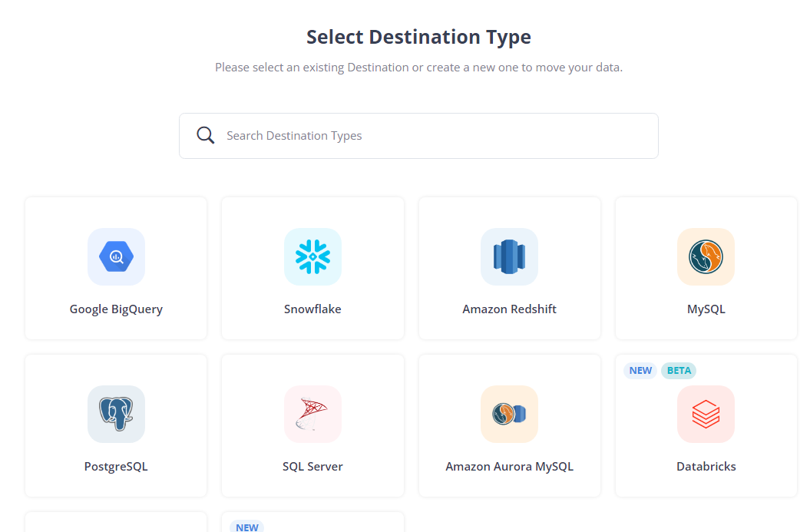Open the Google BigQuery destination card
Viewport: 810px width, 532px height.
(116, 268)
